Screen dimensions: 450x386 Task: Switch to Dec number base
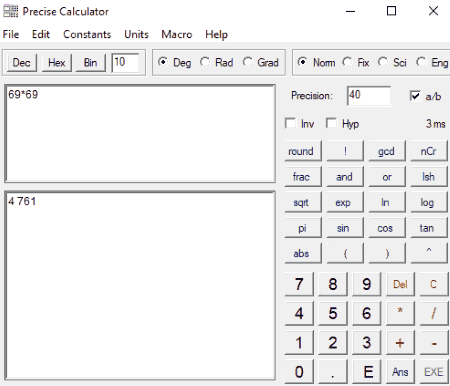[21, 63]
